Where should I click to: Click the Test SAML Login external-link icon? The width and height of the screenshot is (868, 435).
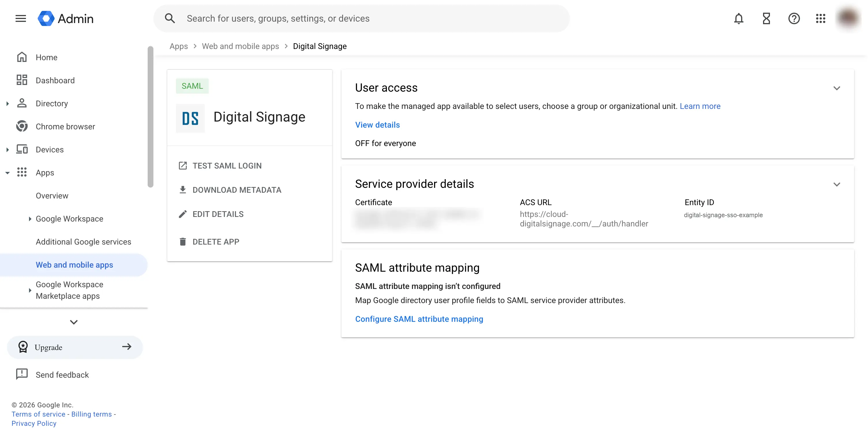click(x=183, y=166)
